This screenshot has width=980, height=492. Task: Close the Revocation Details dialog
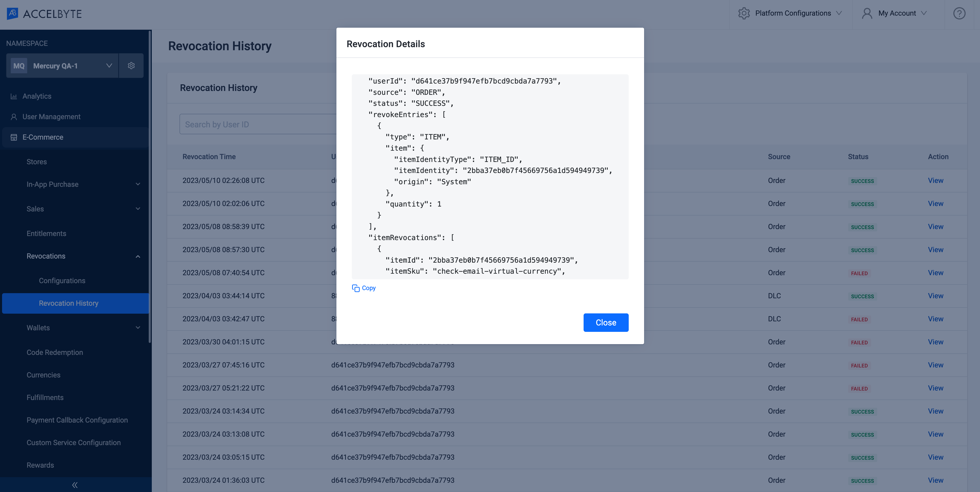(x=606, y=323)
